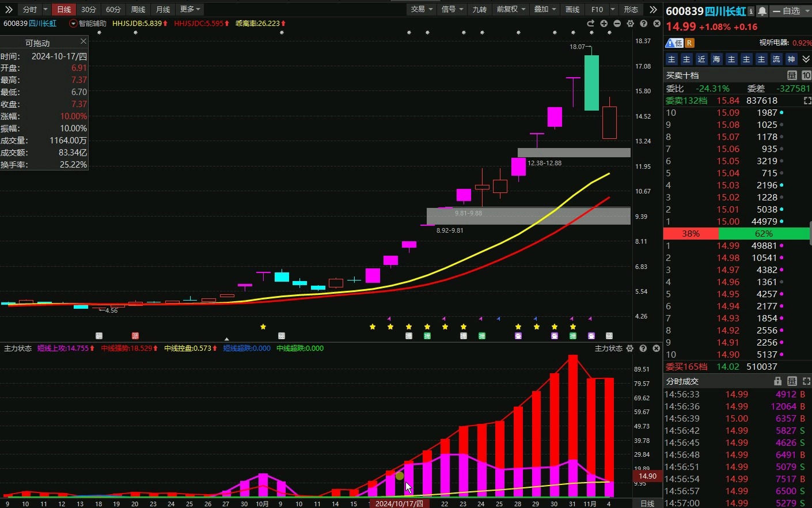Switch to 分时 intraday chart tab
This screenshot has width=812, height=508.
click(x=30, y=9)
